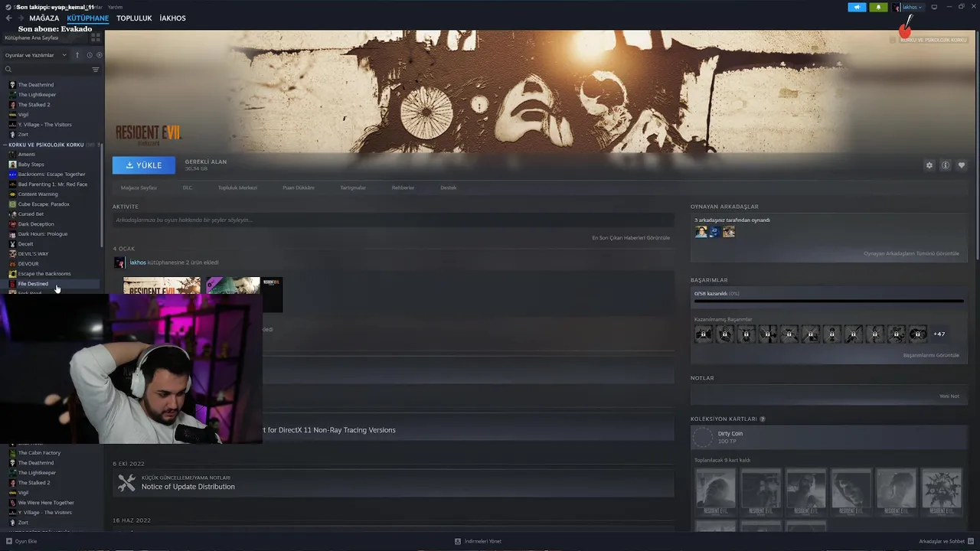Viewport: 980px width, 551px height.
Task: Click Başarımlarını Görüntüle link
Action: click(931, 355)
